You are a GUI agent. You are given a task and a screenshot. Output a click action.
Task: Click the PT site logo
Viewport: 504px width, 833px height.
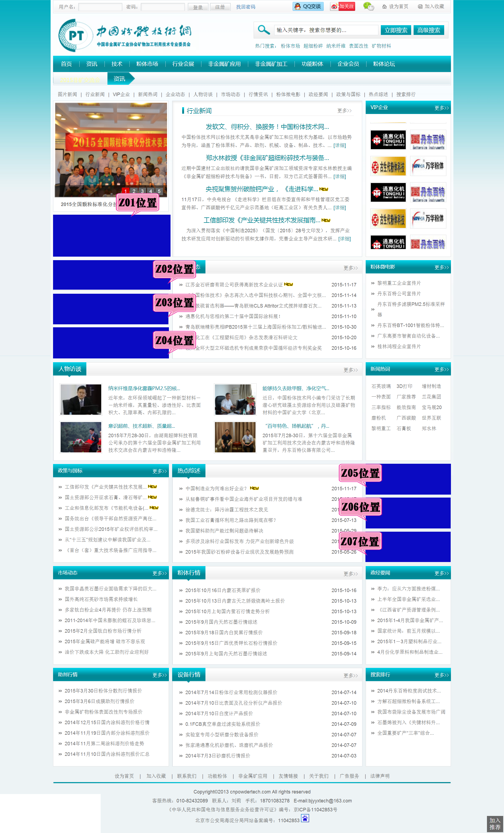[x=125, y=35]
